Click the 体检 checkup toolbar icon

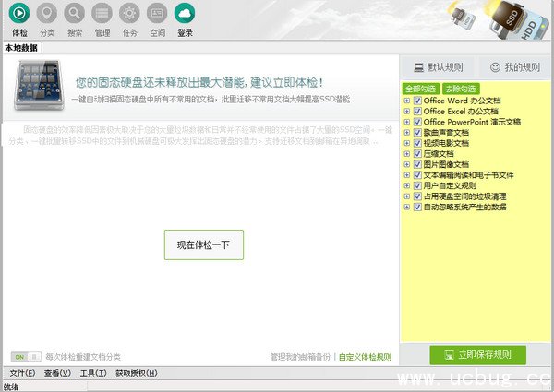click(x=19, y=15)
